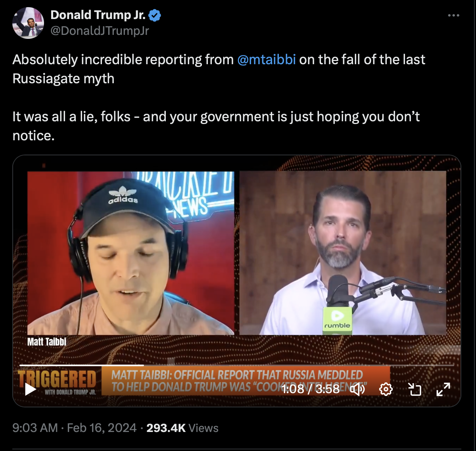Enable picture-in-picture mode icon

415,390
